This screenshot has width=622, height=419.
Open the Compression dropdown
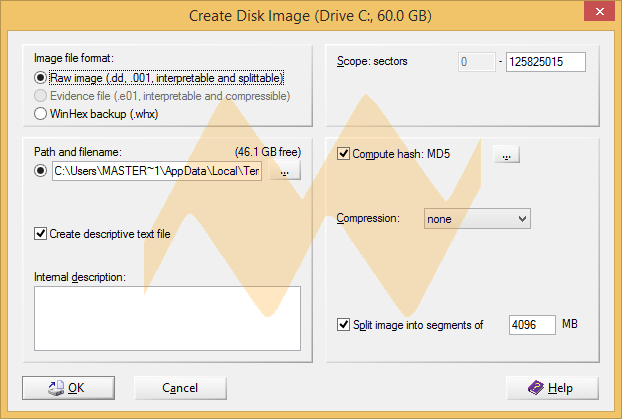476,218
